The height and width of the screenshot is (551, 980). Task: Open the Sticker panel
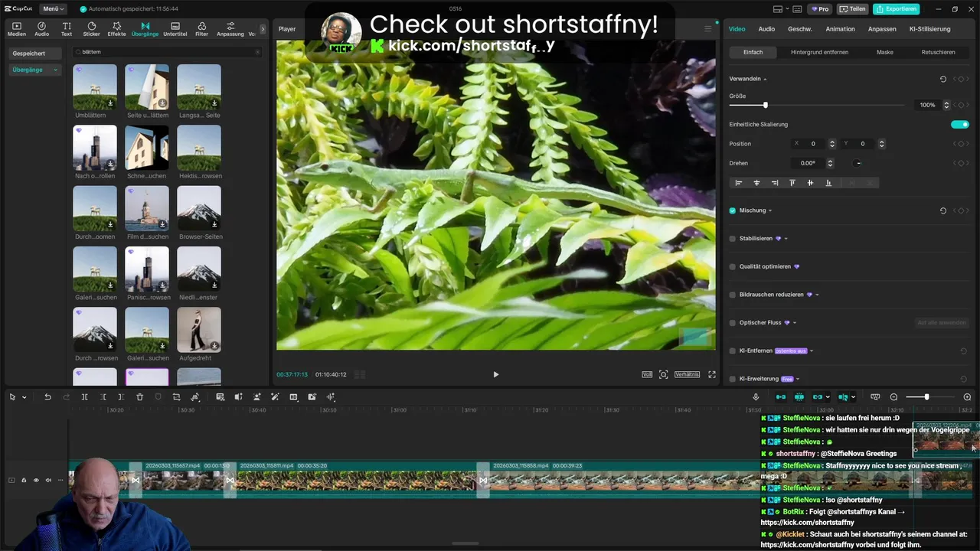click(91, 29)
